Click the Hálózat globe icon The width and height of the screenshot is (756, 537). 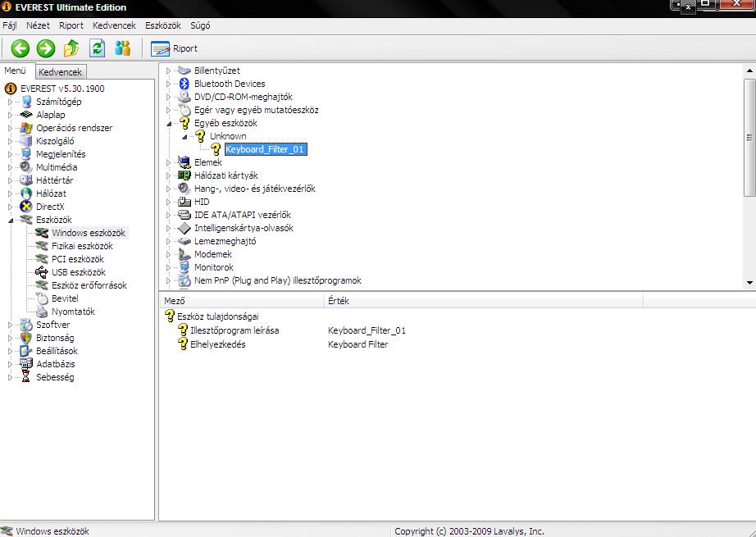(26, 193)
